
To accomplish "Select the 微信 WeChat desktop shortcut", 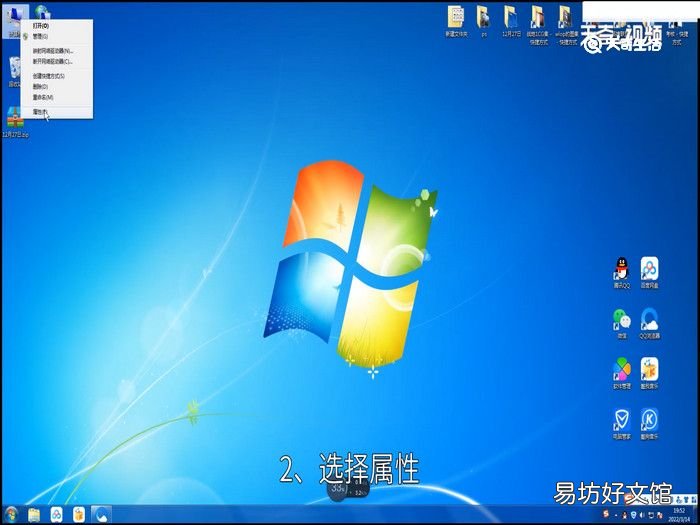I will pyautogui.click(x=621, y=323).
